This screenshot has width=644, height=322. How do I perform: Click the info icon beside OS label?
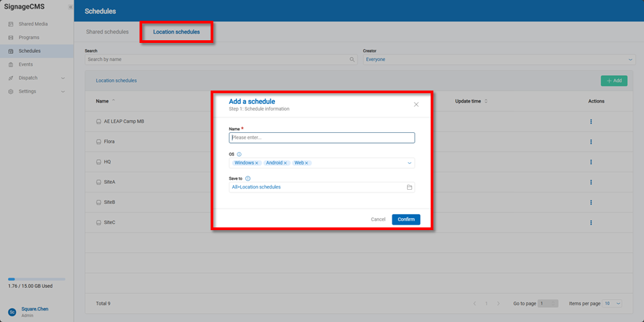[239, 154]
